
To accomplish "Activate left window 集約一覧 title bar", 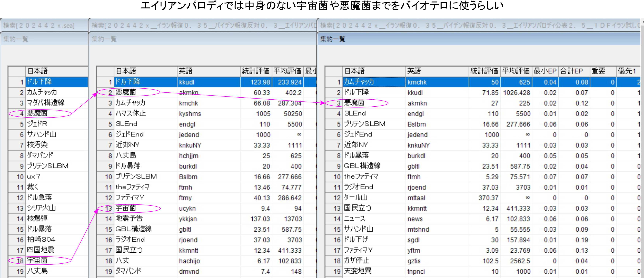I will click(x=44, y=39).
